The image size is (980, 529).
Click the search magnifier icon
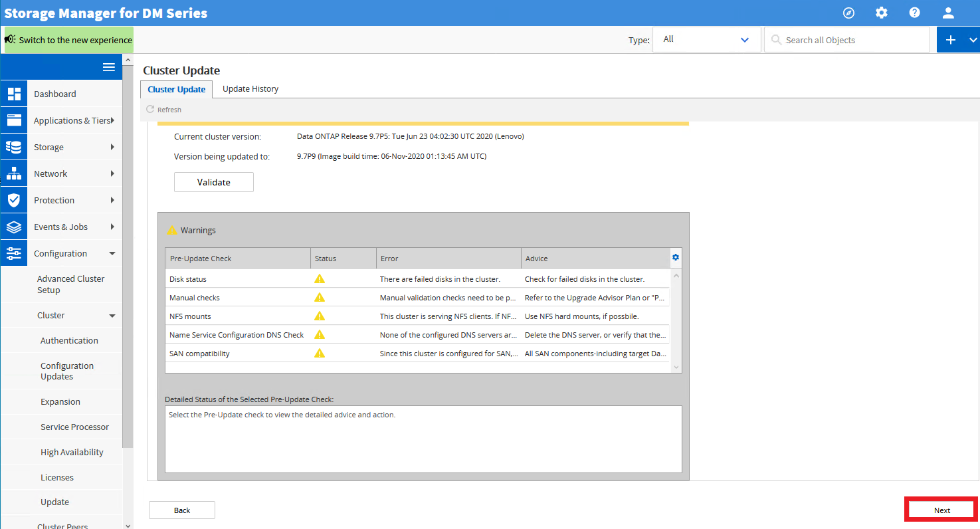point(776,40)
